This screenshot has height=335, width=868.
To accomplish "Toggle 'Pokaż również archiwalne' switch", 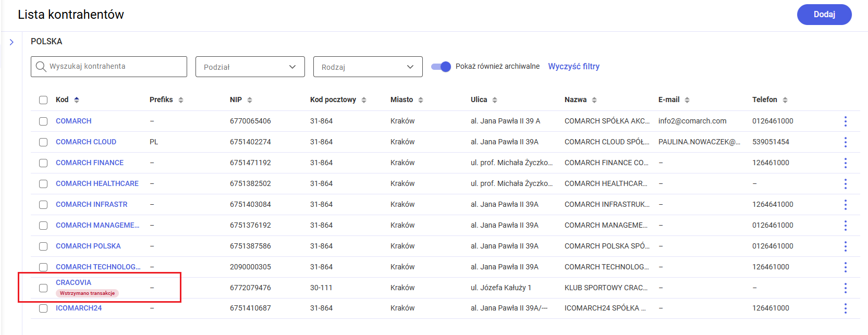I will pyautogui.click(x=441, y=67).
